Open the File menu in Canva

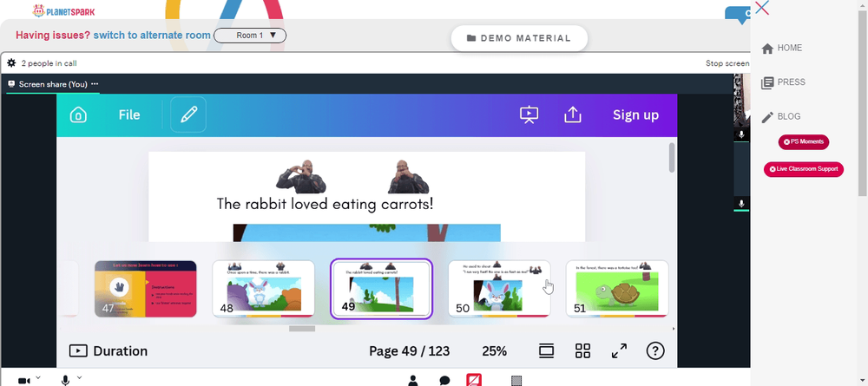coord(129,115)
